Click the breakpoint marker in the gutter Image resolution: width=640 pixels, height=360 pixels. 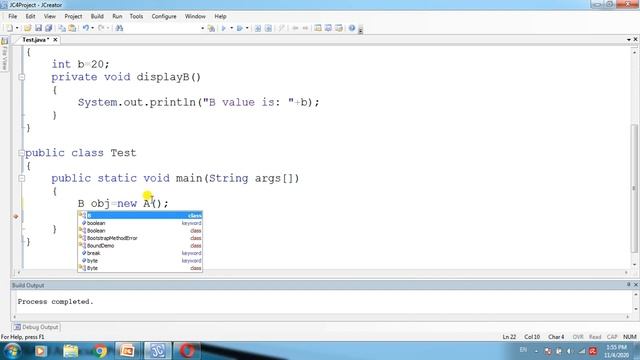pos(16,216)
